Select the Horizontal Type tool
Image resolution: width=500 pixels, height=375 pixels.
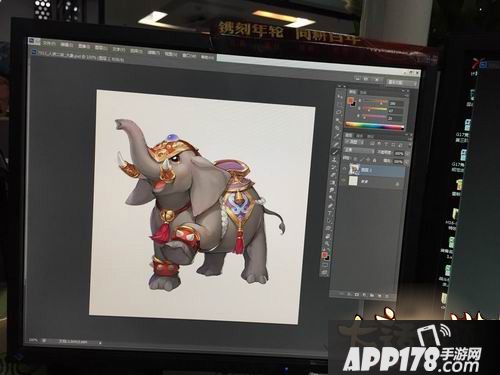330,213
